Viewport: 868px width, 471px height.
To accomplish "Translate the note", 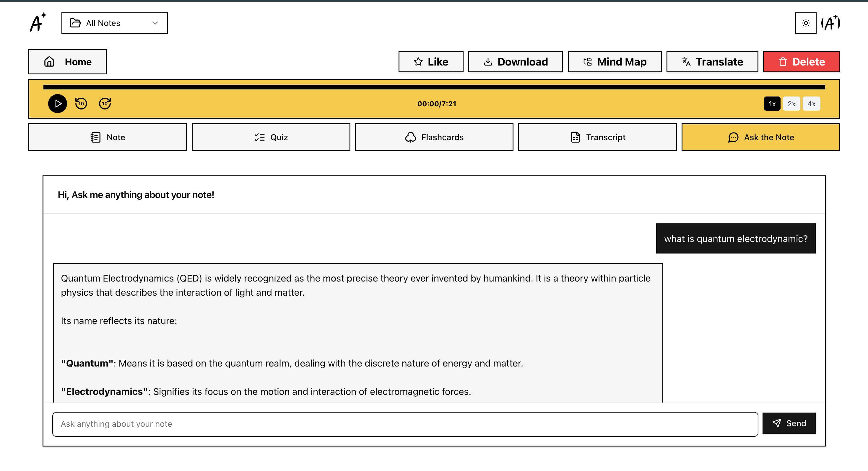I will point(712,62).
